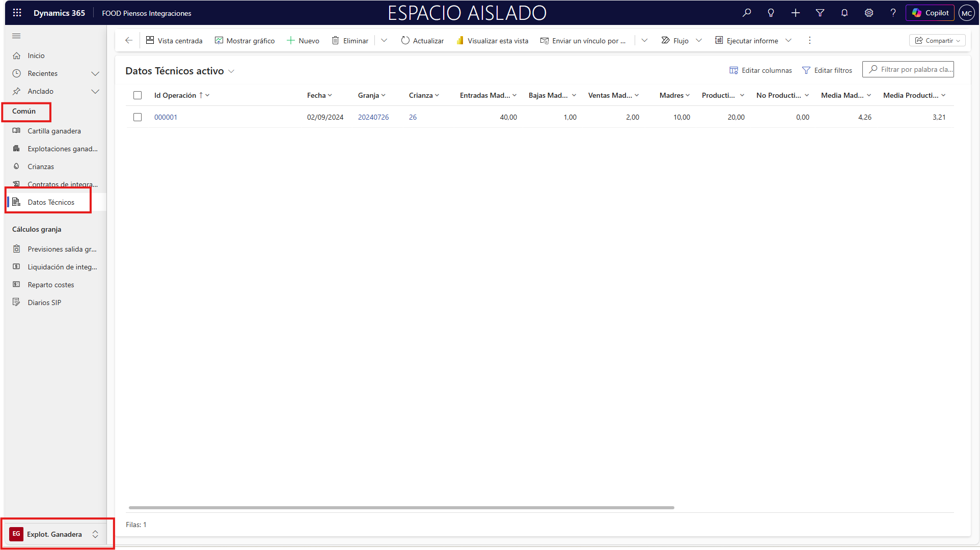Open Crianzas in the sidebar
This screenshot has width=980, height=550.
pos(41,167)
